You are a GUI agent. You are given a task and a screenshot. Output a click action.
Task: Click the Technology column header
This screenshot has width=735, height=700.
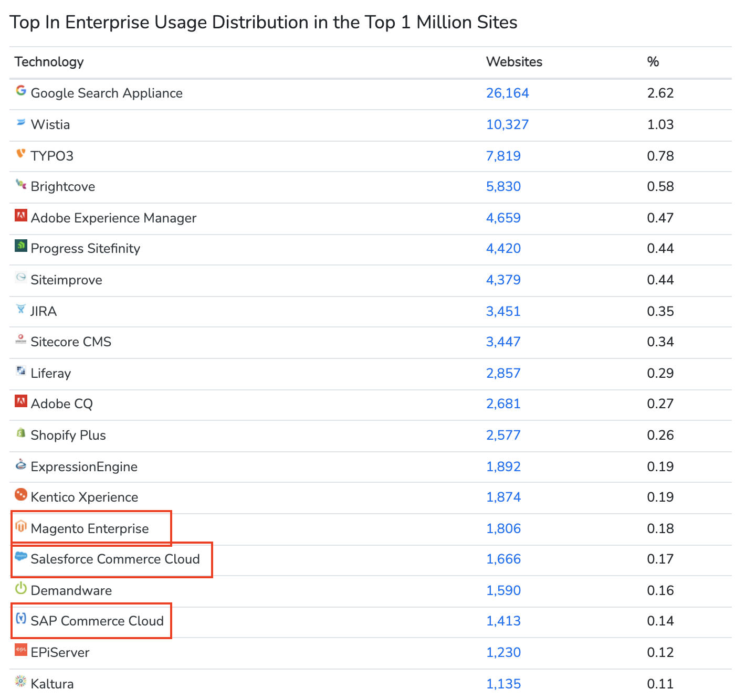click(x=48, y=61)
